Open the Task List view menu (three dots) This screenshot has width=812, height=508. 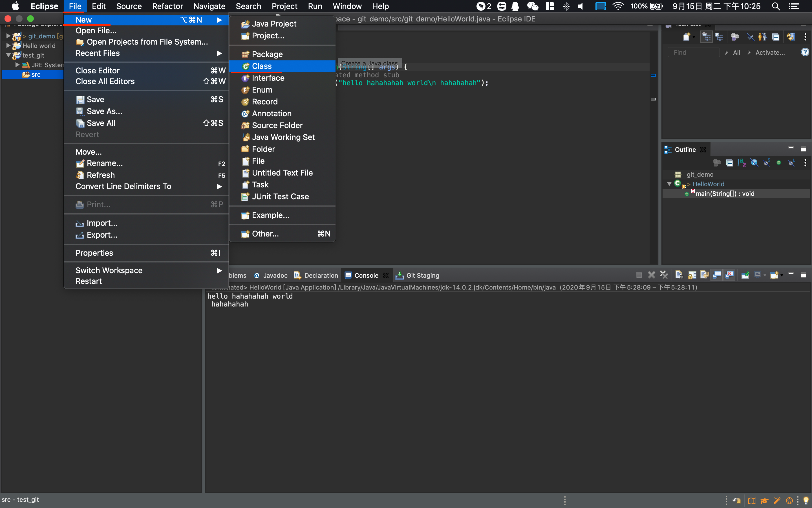pyautogui.click(x=805, y=37)
